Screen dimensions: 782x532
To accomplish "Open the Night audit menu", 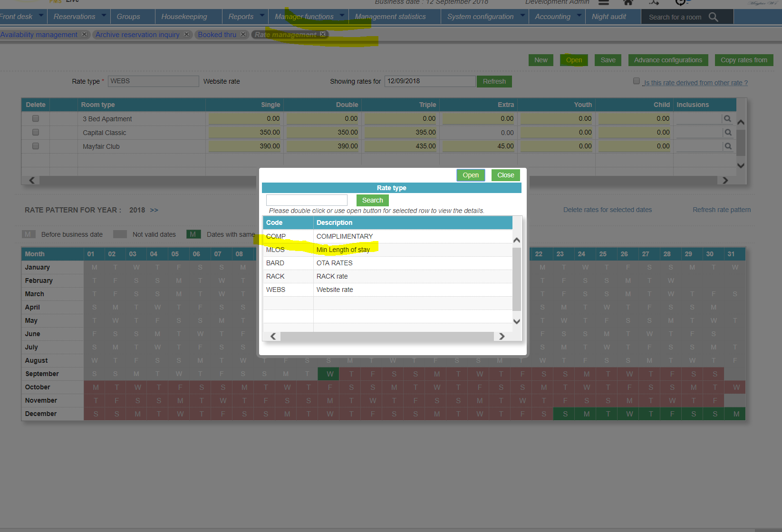I will (608, 17).
